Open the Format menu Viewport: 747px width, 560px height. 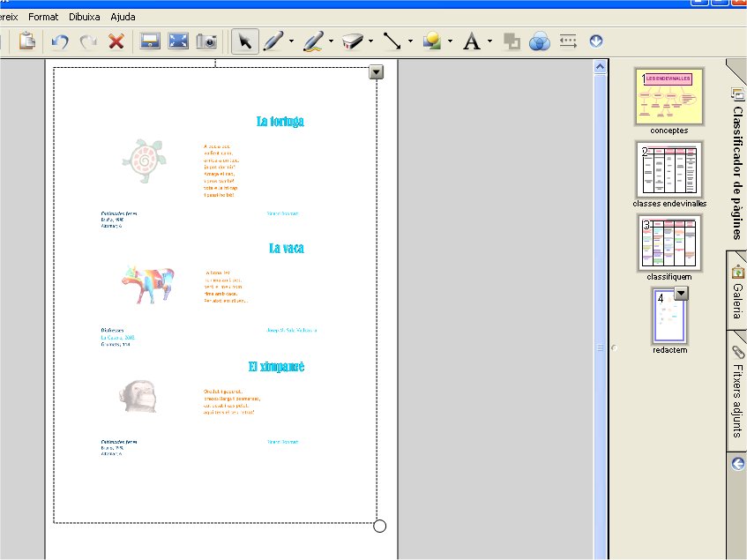pos(43,17)
